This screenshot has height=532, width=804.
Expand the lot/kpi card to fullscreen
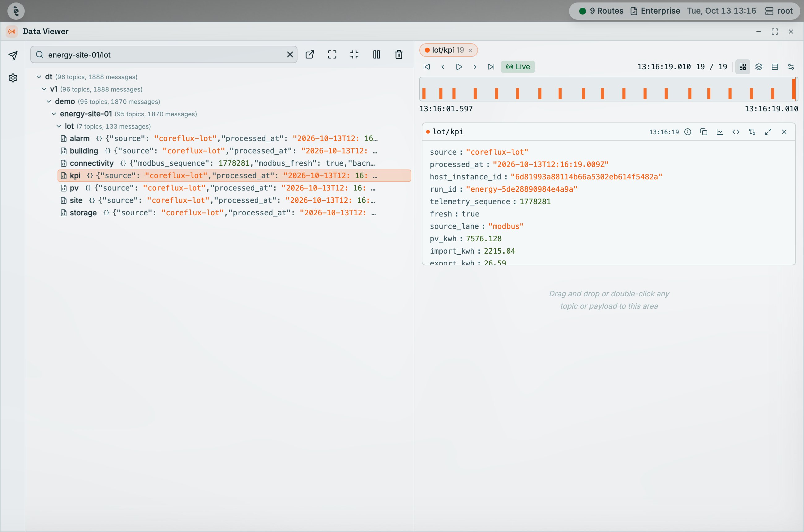pos(768,132)
